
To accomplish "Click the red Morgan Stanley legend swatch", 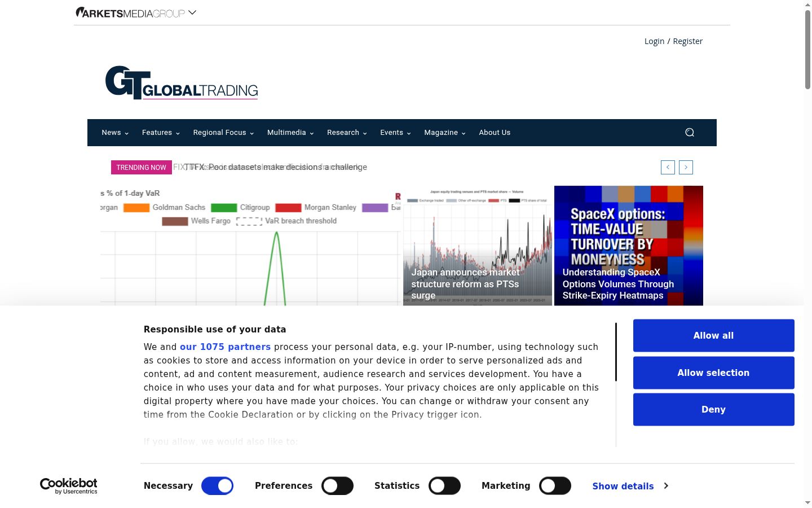I will [288, 208].
